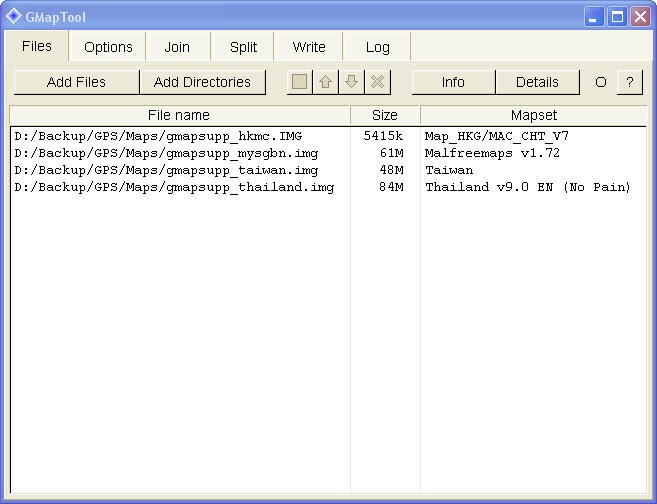The image size is (657, 504).
Task: Click the Thailand v9.0 EN mapset entry
Action: tap(528, 187)
